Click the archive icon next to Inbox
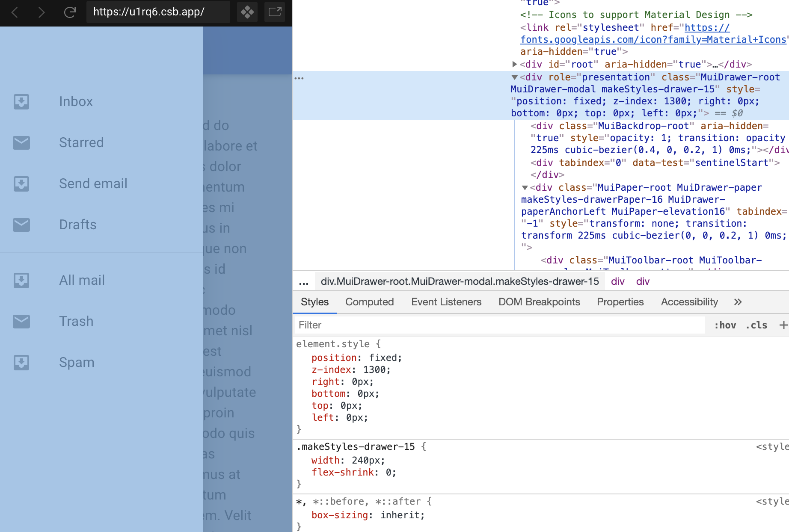The height and width of the screenshot is (532, 789). [x=21, y=101]
